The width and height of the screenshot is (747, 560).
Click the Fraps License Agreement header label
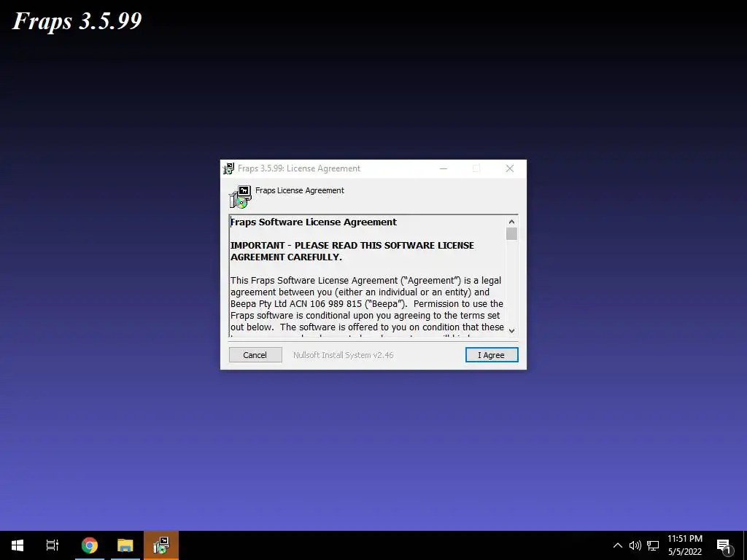coord(300,190)
